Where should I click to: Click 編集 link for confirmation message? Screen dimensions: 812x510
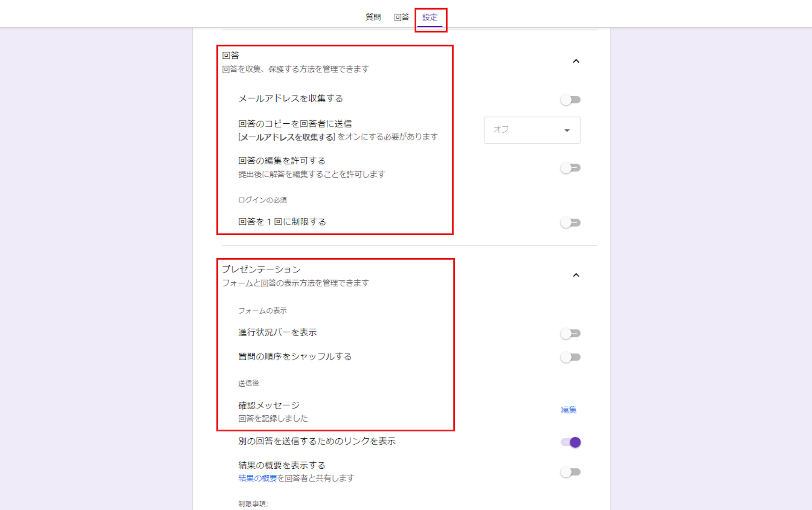pos(568,410)
